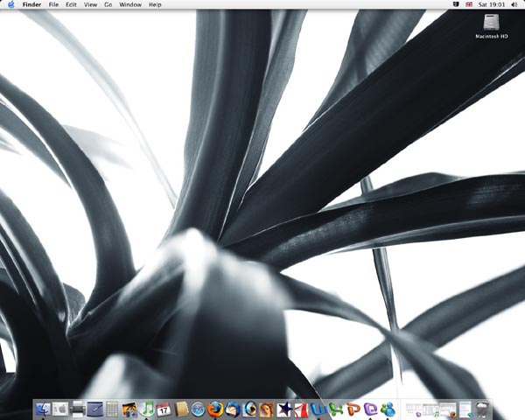
Task: Click the Sat 19:01 clock
Action: point(493,4)
